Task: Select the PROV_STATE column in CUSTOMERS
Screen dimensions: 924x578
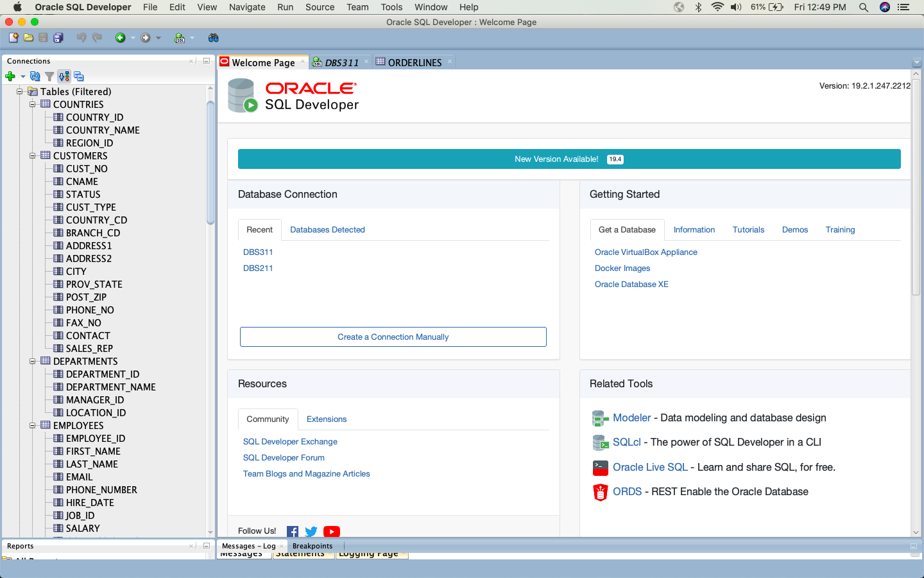Action: point(94,284)
